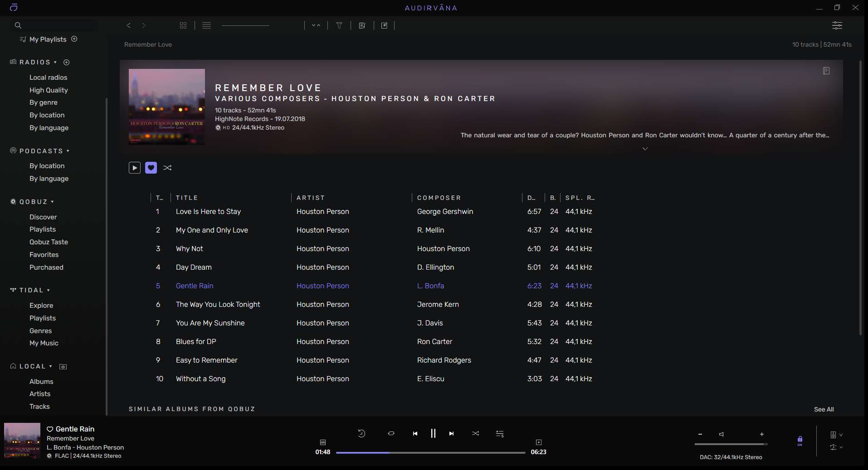Play the Remember Love album

pyautogui.click(x=135, y=168)
